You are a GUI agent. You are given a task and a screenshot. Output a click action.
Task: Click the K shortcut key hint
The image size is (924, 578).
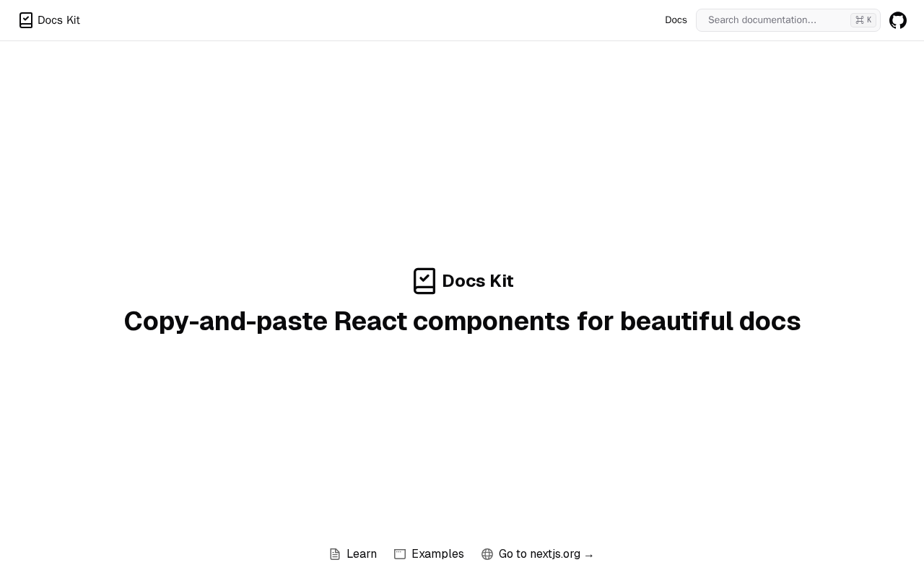(x=869, y=20)
